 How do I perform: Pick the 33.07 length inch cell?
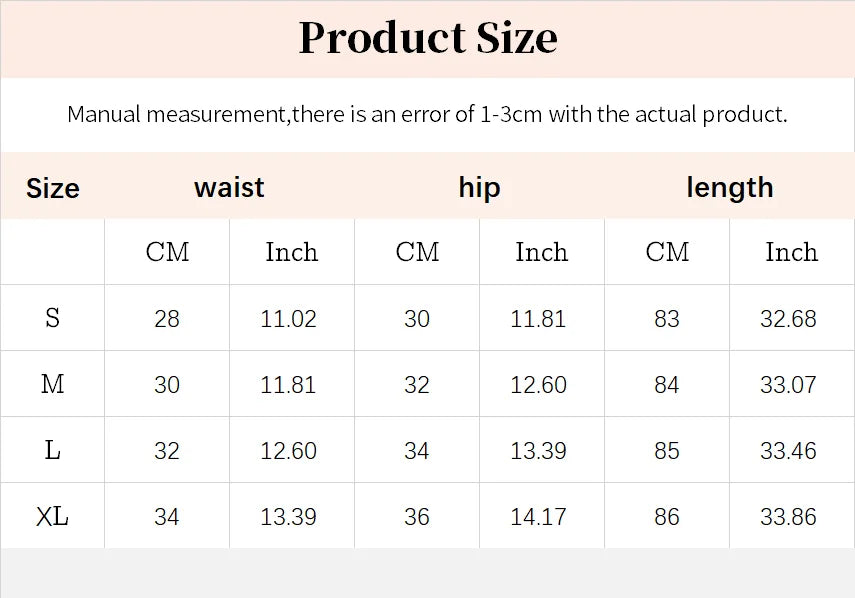(x=789, y=385)
